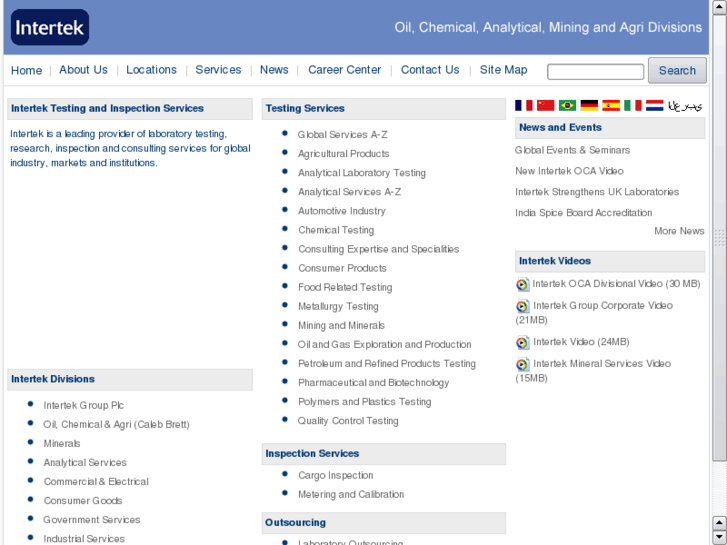Switch to the Netherlands flag language
Viewport: 727px width, 545px height.
654,105
